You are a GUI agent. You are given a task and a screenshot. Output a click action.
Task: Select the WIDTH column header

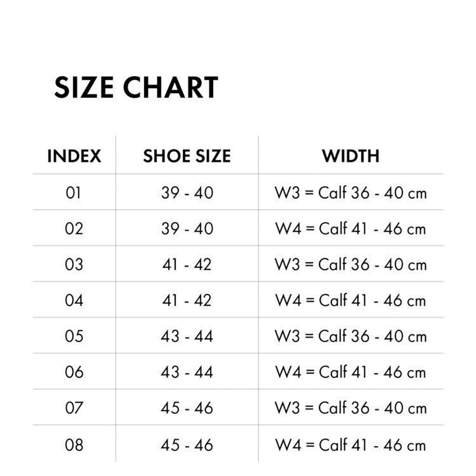click(x=351, y=156)
